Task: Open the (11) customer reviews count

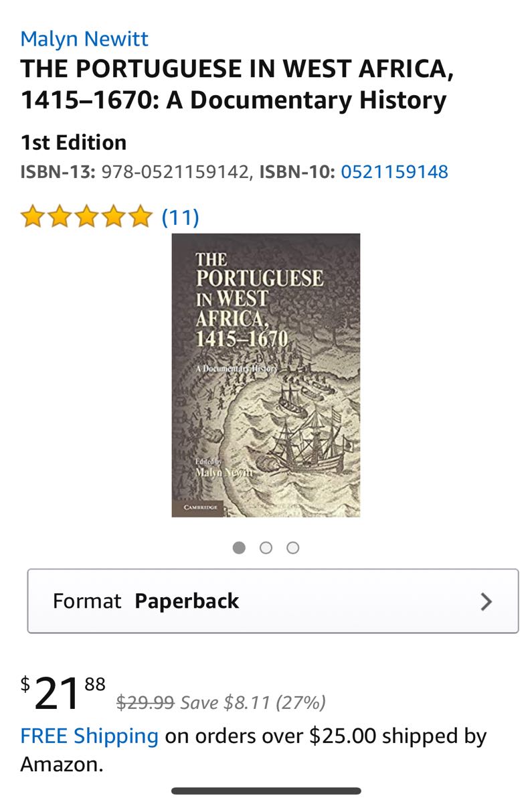Action: click(181, 217)
